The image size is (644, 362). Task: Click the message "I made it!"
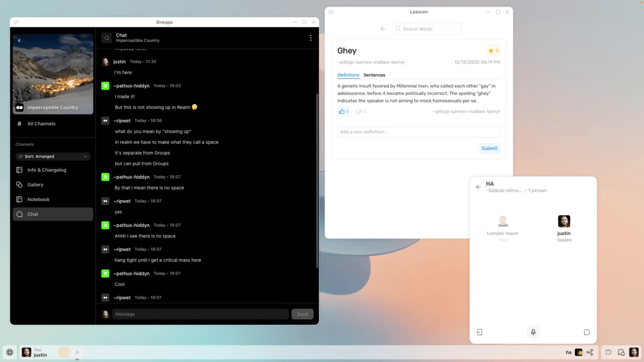coord(125,97)
